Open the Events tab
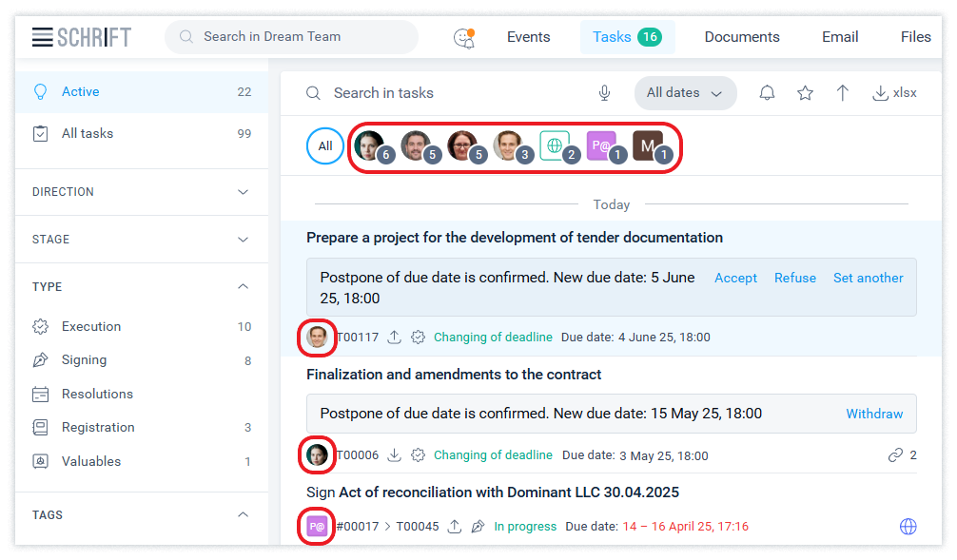 tap(528, 37)
